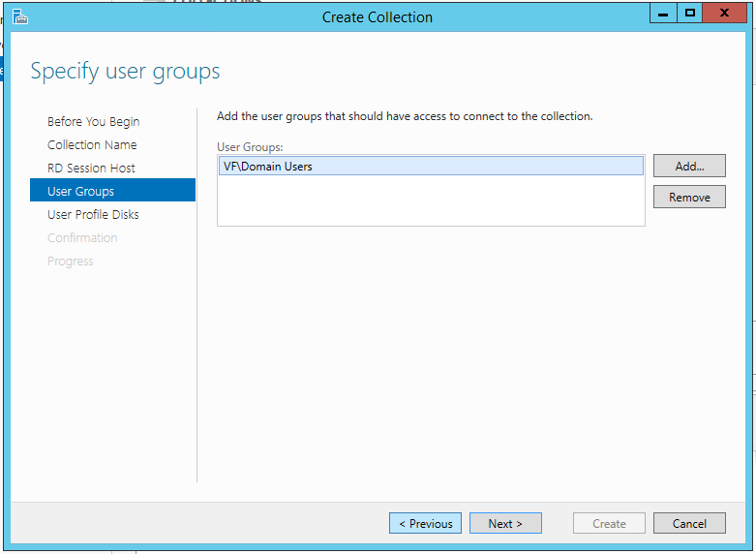Go to the Before You Begin step

click(93, 122)
